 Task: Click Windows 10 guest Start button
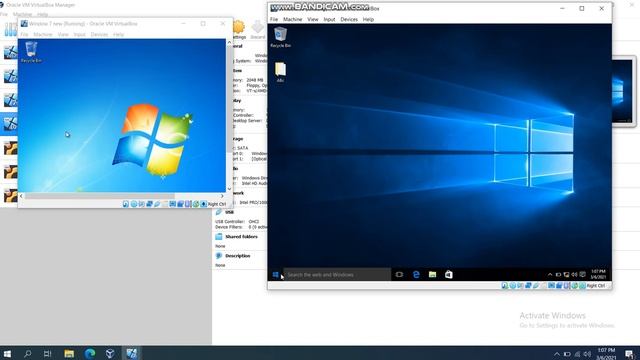tap(276, 275)
